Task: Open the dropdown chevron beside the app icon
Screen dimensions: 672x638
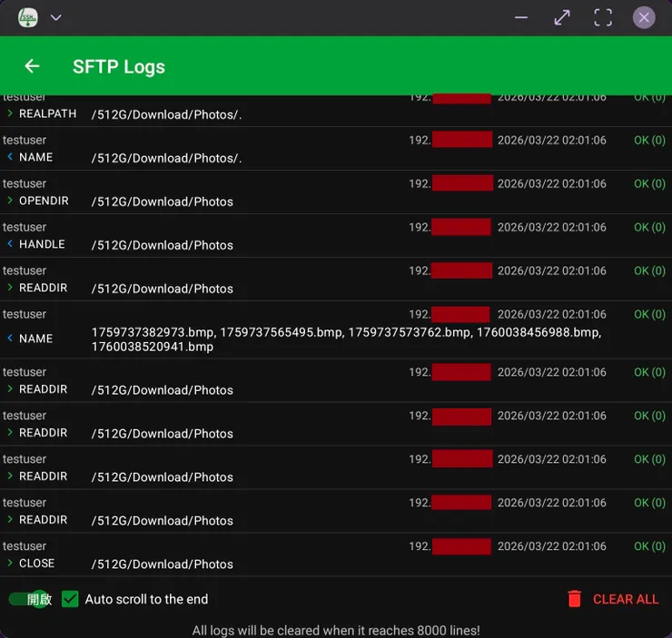Action: (x=56, y=17)
